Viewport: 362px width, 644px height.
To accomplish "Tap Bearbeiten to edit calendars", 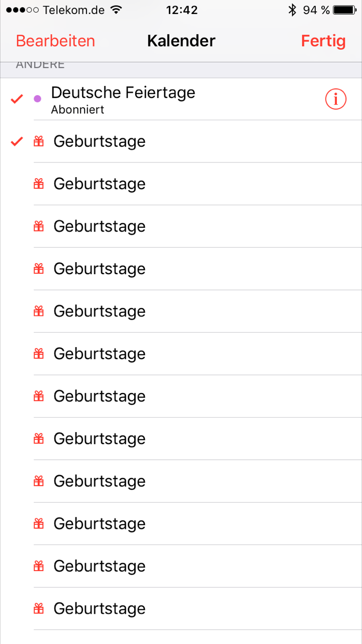I will [x=55, y=41].
